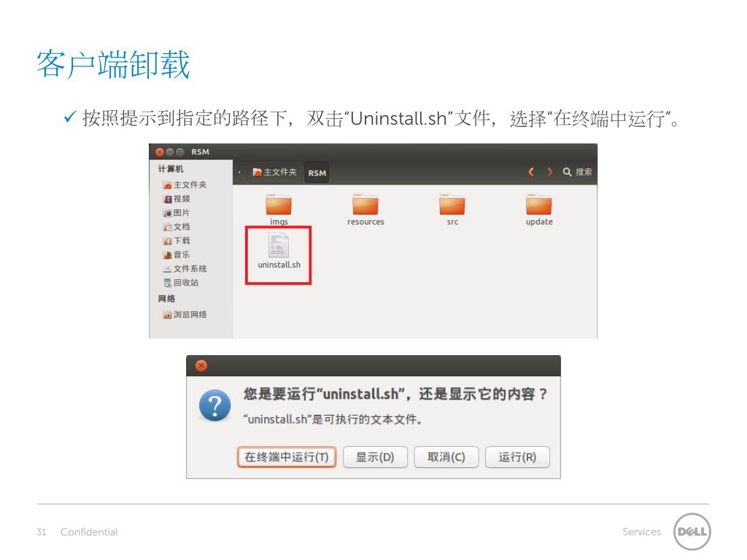Click the 主文件夹 home entry in the sidebar

click(185, 184)
